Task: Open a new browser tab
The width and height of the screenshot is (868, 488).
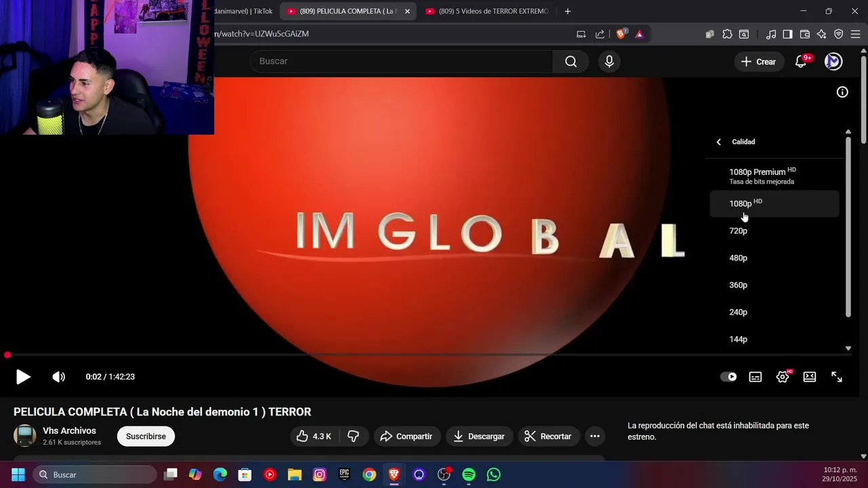Action: click(568, 12)
